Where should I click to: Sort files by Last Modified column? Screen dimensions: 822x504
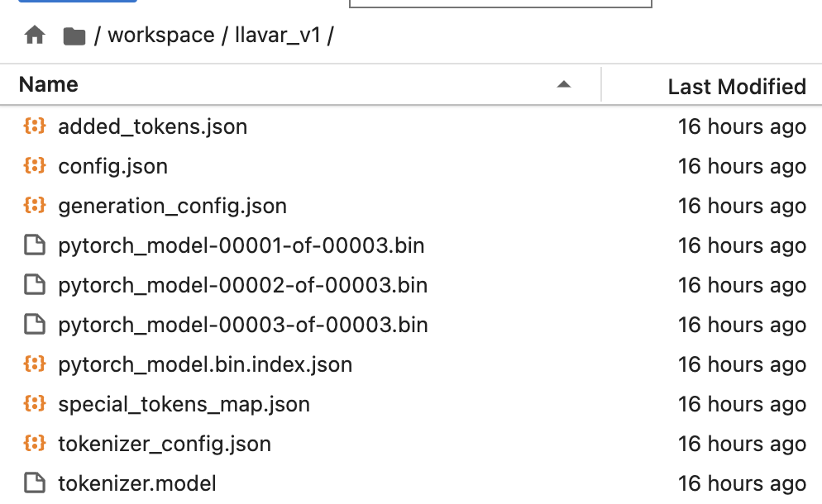pyautogui.click(x=736, y=86)
